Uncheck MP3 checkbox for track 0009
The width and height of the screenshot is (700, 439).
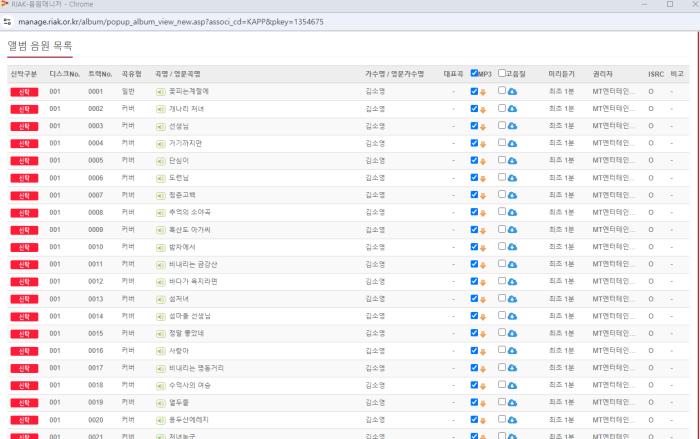pyautogui.click(x=474, y=229)
